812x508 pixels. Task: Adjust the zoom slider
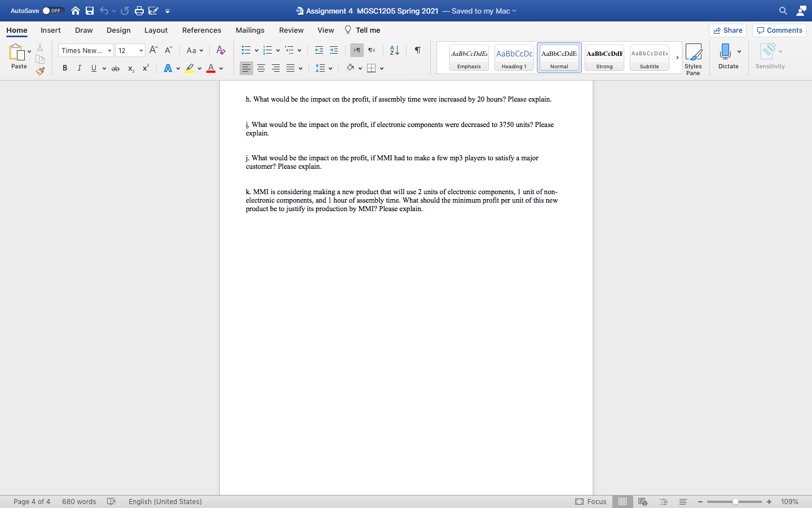[x=735, y=501]
